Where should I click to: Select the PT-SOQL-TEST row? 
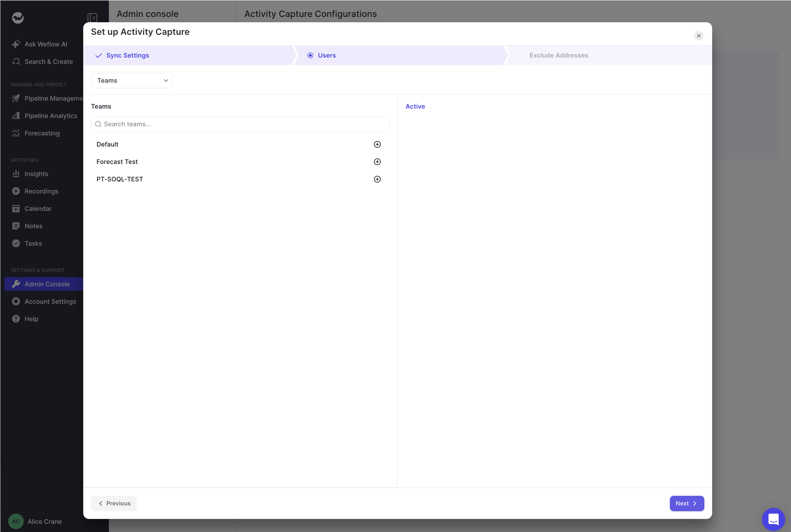240,179
